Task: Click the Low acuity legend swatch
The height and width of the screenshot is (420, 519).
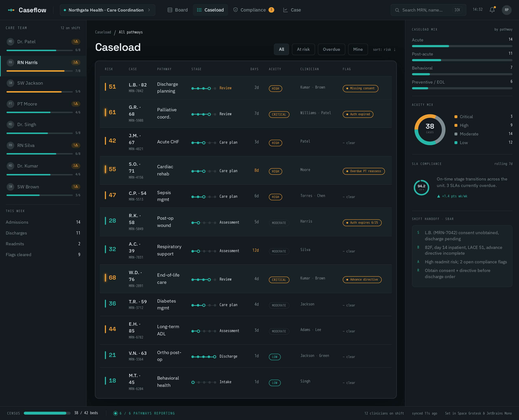Action: (456, 143)
